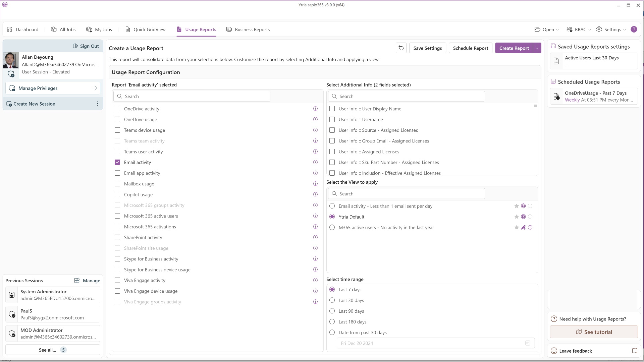Click the Leave feedback external link icon

634,351
